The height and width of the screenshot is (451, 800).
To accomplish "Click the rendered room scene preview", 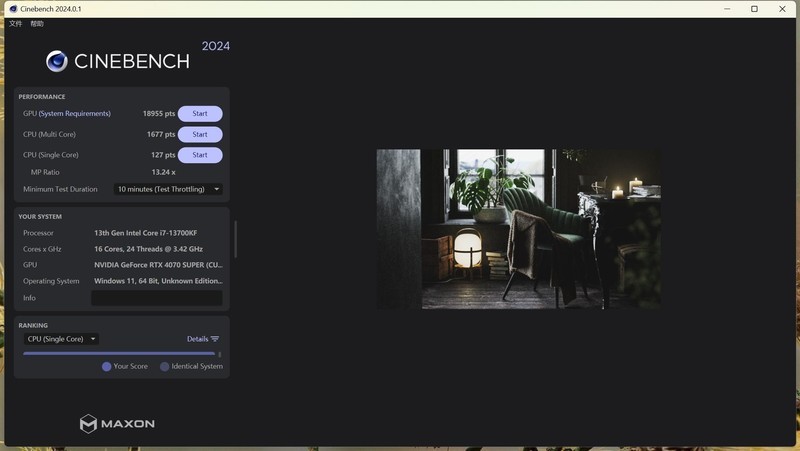I will 518,229.
